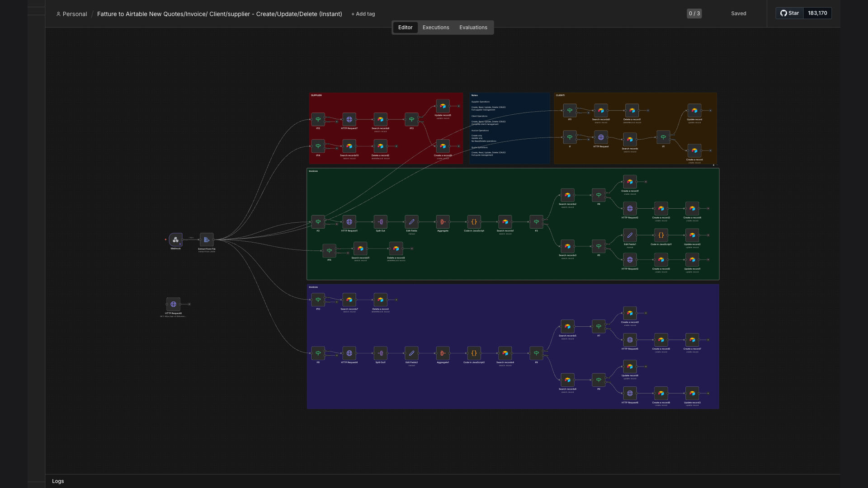Open the HTTP Request6 node

click(630, 393)
